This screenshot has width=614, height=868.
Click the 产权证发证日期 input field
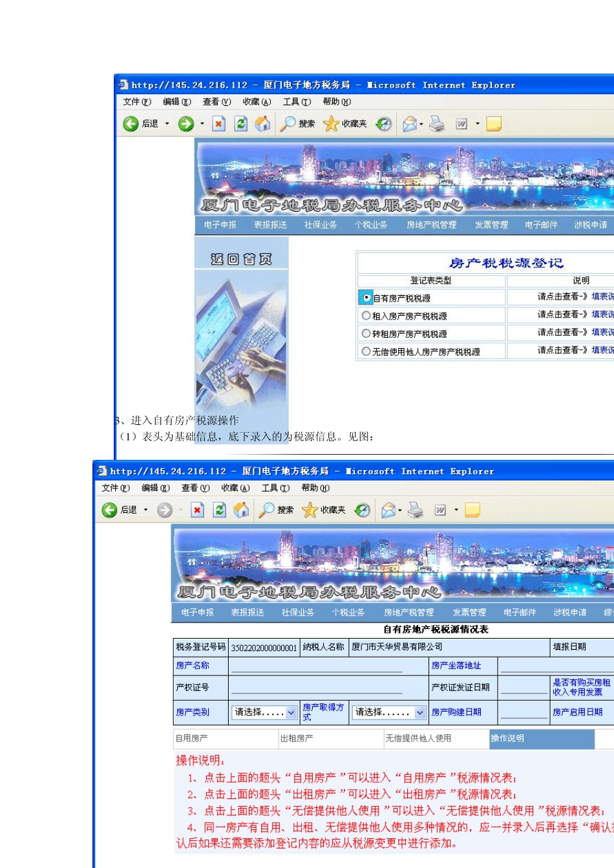[524, 688]
